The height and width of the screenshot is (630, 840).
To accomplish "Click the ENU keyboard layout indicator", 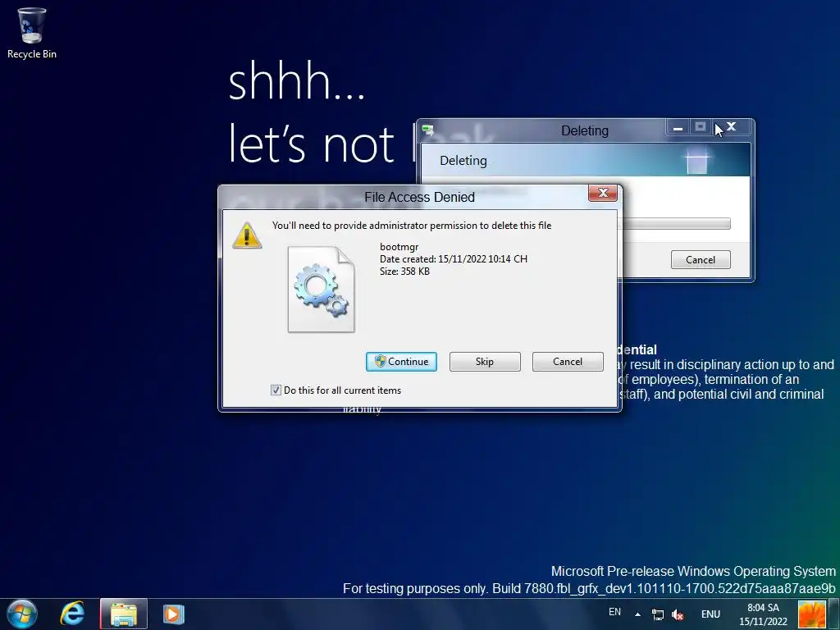I will [x=711, y=614].
